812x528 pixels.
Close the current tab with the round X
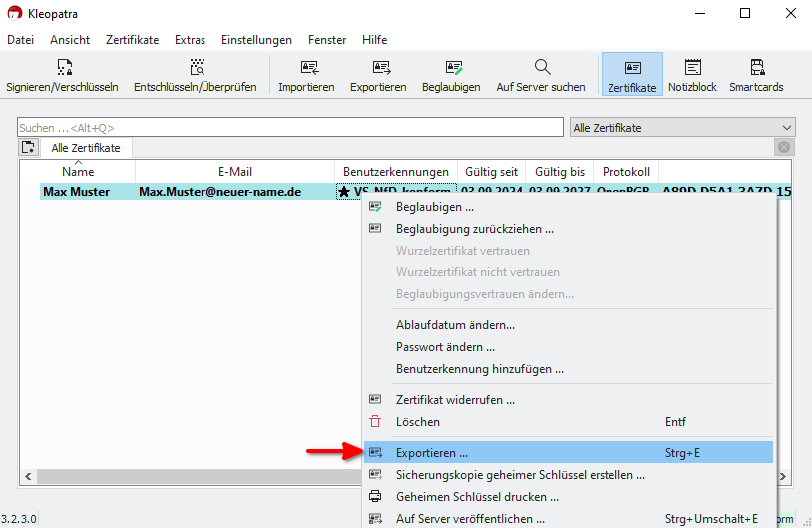point(784,147)
